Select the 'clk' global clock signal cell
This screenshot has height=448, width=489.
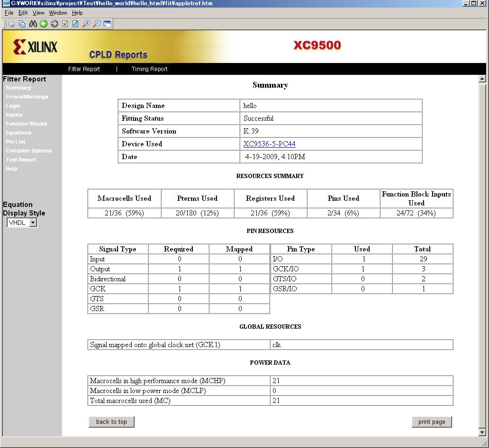[x=362, y=345]
